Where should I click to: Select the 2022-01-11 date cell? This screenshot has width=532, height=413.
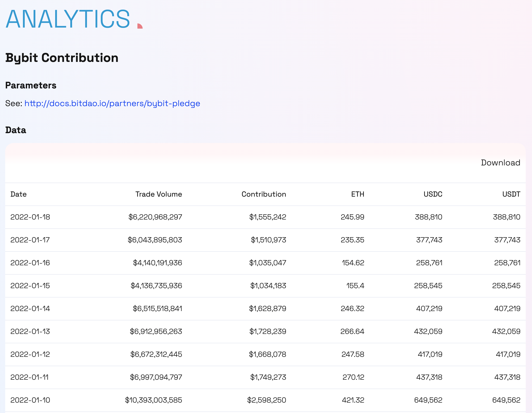(x=29, y=377)
